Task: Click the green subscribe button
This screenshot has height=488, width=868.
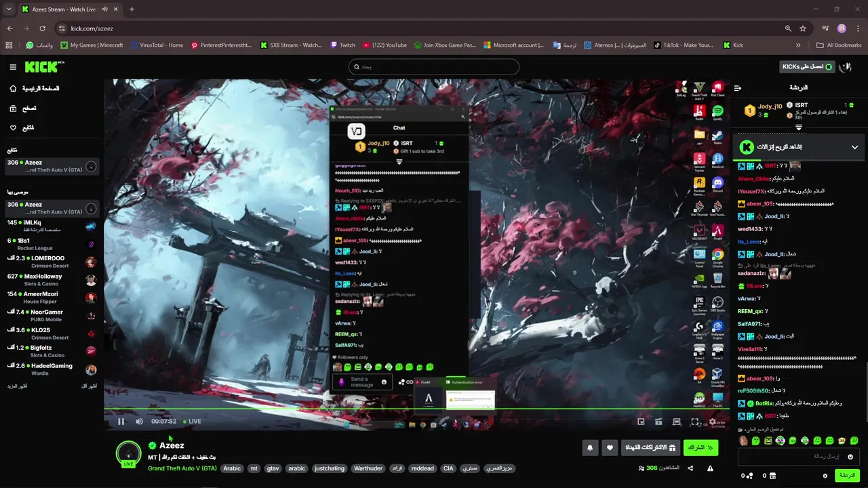Action: click(x=701, y=447)
